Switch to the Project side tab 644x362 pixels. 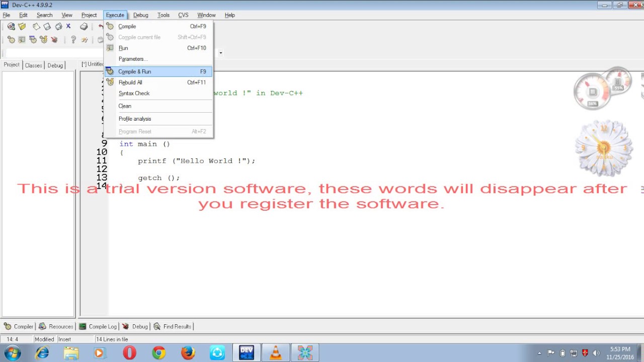12,65
